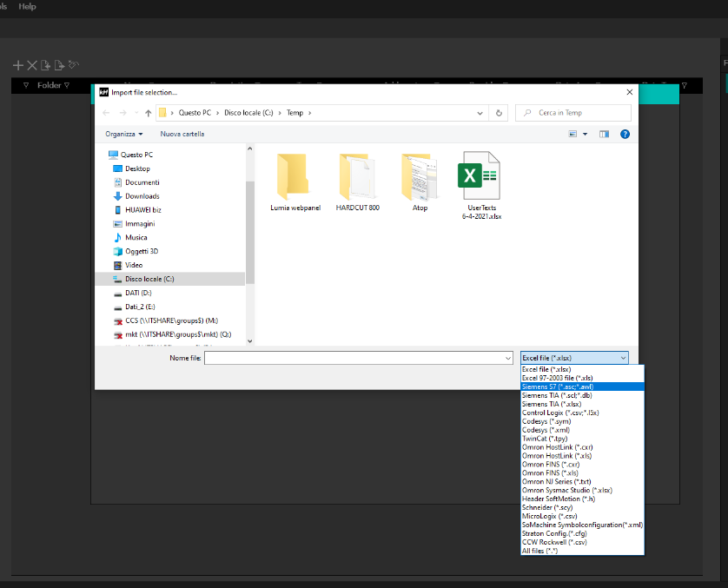This screenshot has width=728, height=588.
Task: Click the Cerca in Temp search box
Action: pos(578,113)
